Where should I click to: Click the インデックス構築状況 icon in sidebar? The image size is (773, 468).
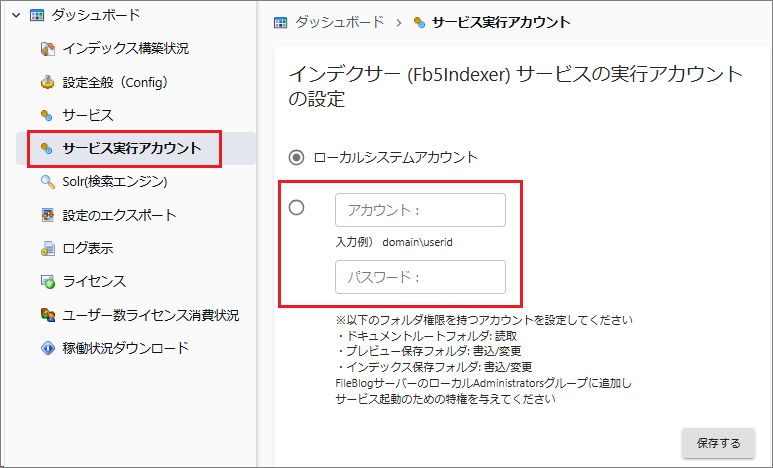pyautogui.click(x=47, y=48)
